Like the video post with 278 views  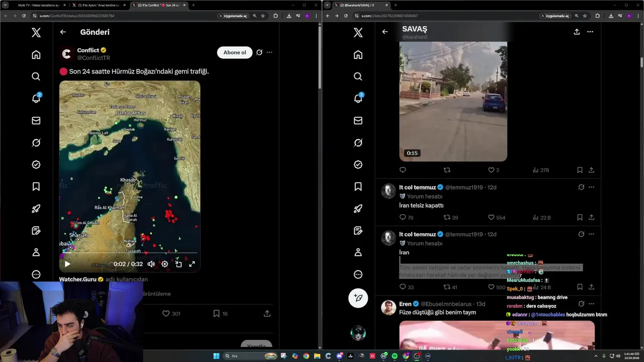(x=491, y=170)
